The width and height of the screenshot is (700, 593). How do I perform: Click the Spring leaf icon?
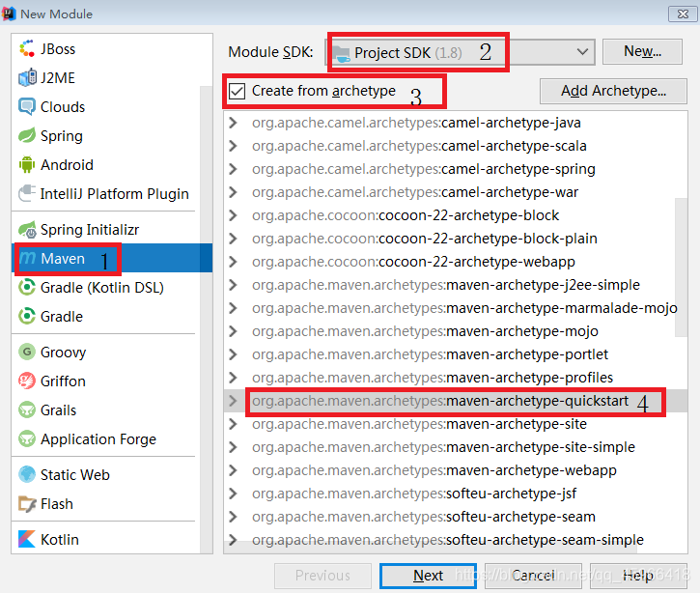(x=27, y=136)
